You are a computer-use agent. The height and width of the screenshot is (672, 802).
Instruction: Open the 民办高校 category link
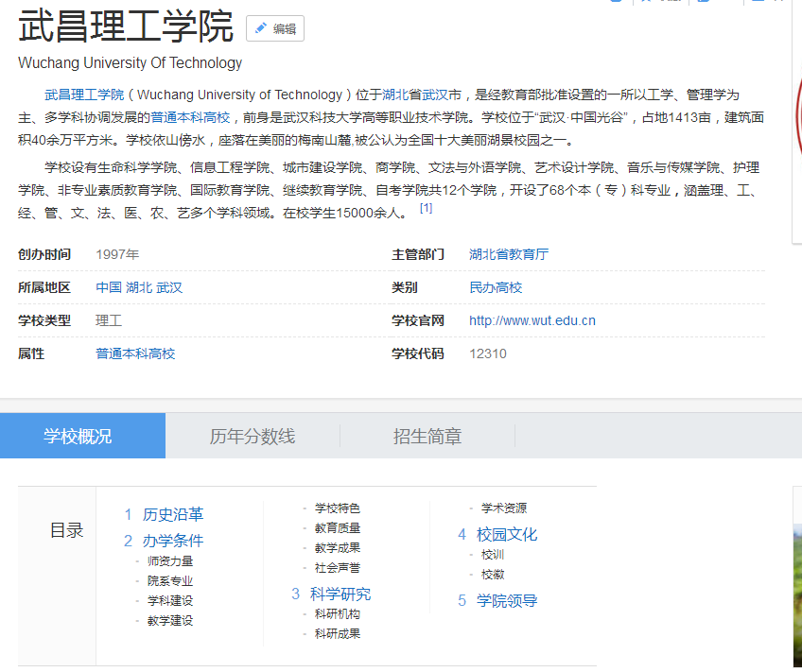coord(496,287)
